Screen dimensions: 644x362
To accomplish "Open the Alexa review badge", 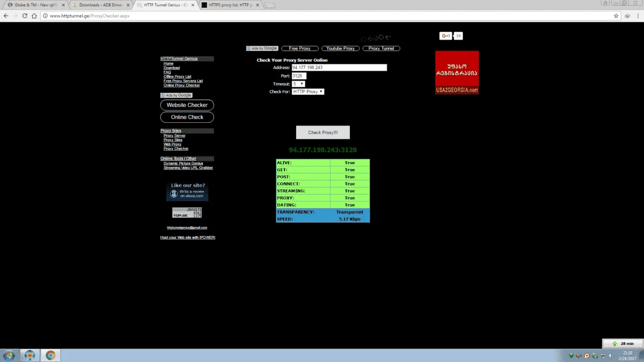I will tap(187, 191).
